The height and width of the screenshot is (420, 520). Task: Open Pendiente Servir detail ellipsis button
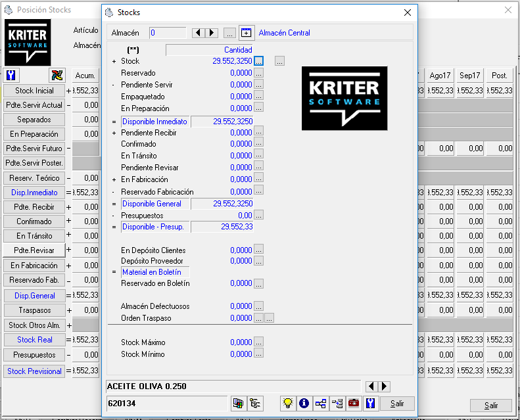point(258,84)
